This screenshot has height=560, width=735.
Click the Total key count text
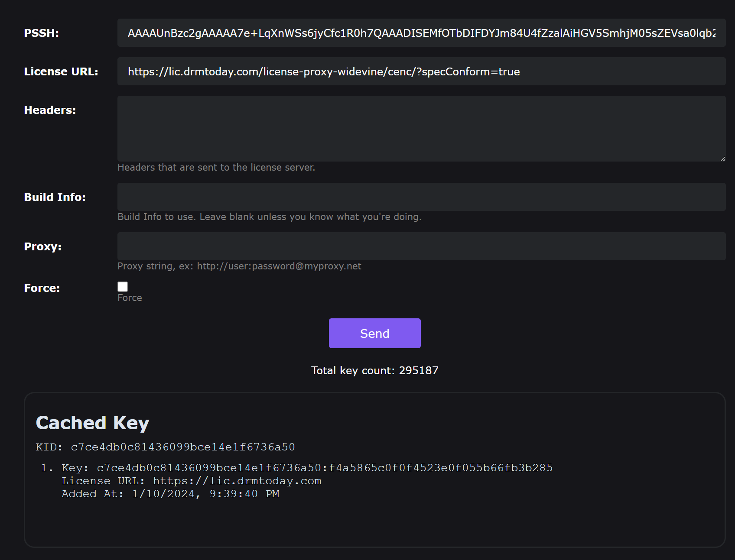374,371
